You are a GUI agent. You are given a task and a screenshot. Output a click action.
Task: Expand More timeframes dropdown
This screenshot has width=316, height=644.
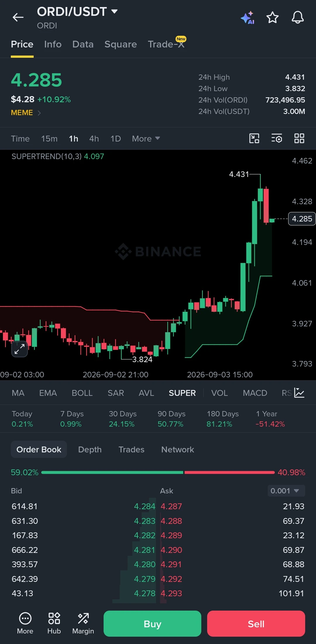click(x=146, y=139)
